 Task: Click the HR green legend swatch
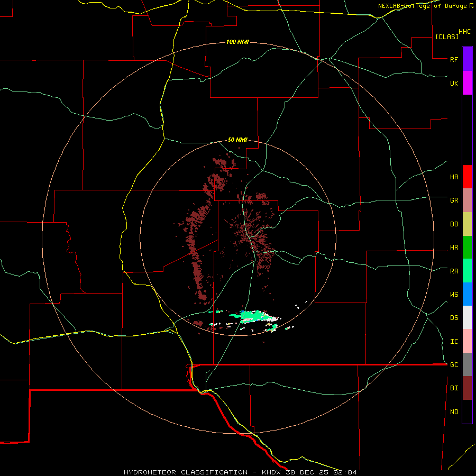467,248
